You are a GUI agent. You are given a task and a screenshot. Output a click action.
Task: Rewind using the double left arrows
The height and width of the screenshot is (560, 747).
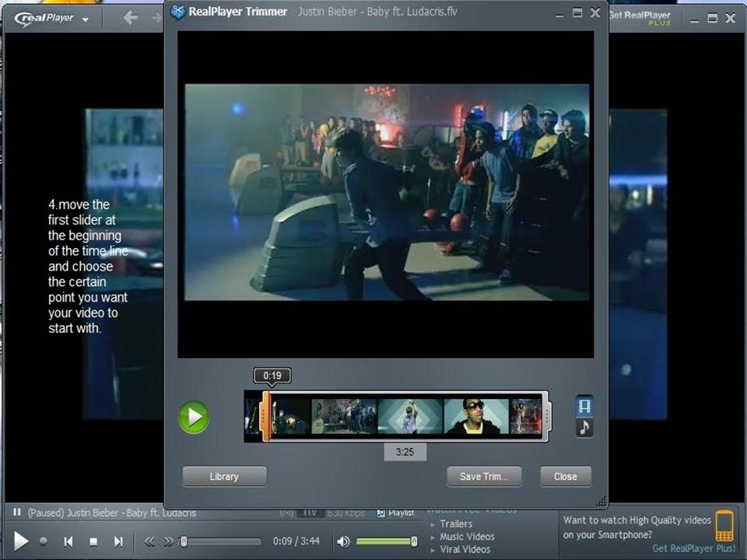[x=149, y=541]
